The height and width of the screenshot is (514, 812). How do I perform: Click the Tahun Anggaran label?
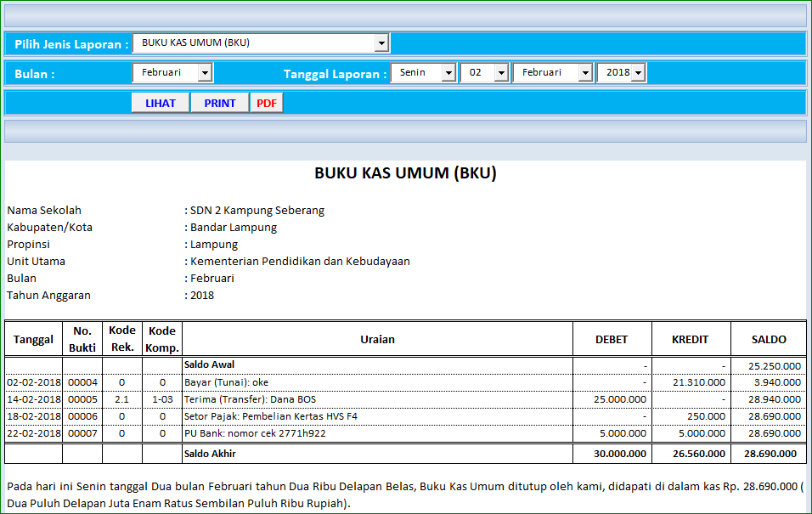click(48, 296)
